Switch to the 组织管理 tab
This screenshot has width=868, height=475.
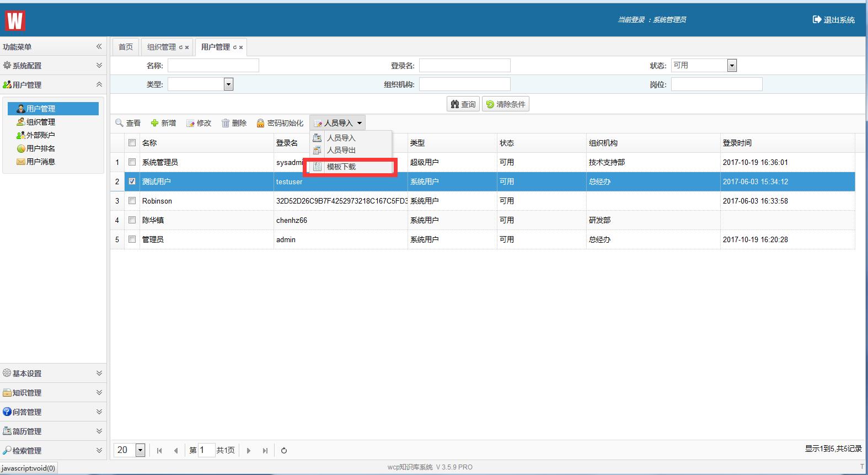tap(162, 47)
